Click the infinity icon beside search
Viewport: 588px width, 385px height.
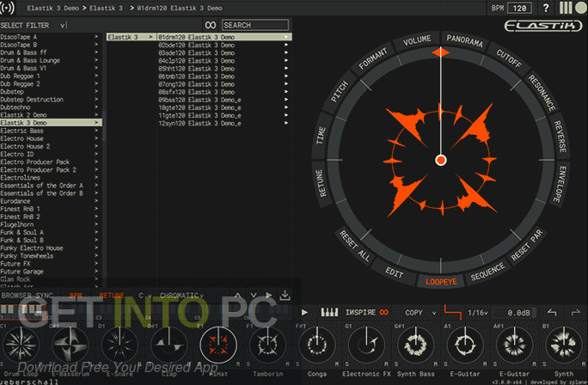coord(211,25)
